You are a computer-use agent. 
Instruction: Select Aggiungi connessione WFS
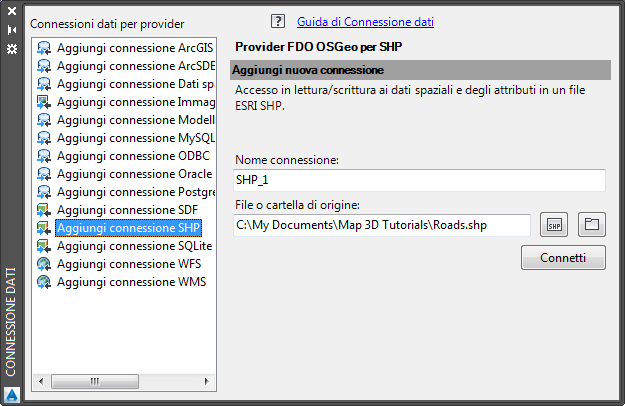(x=129, y=264)
